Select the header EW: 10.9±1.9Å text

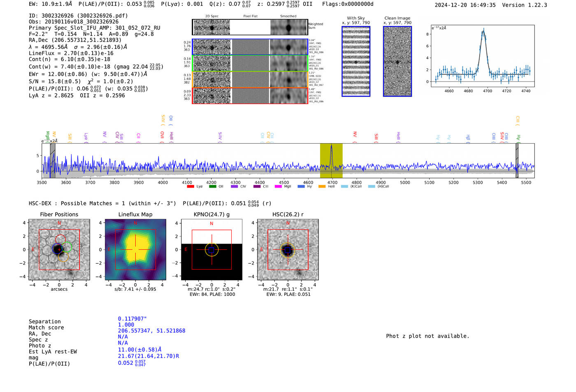pyautogui.click(x=50, y=4)
